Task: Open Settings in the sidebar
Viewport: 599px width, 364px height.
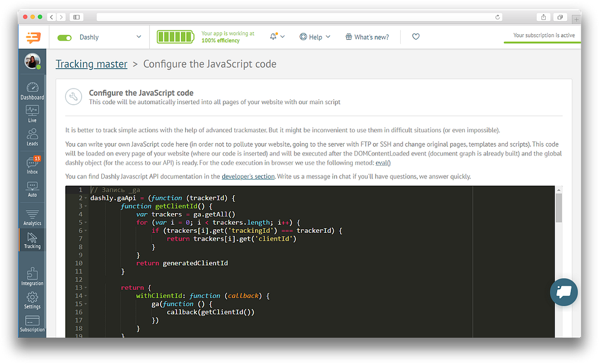Action: coord(32,300)
